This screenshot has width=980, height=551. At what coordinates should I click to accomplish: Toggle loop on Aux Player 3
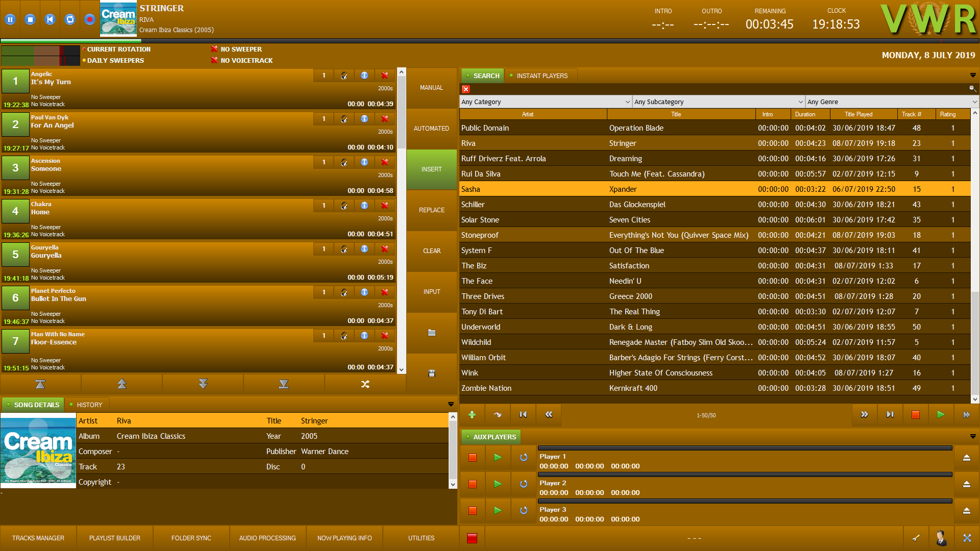(x=524, y=511)
